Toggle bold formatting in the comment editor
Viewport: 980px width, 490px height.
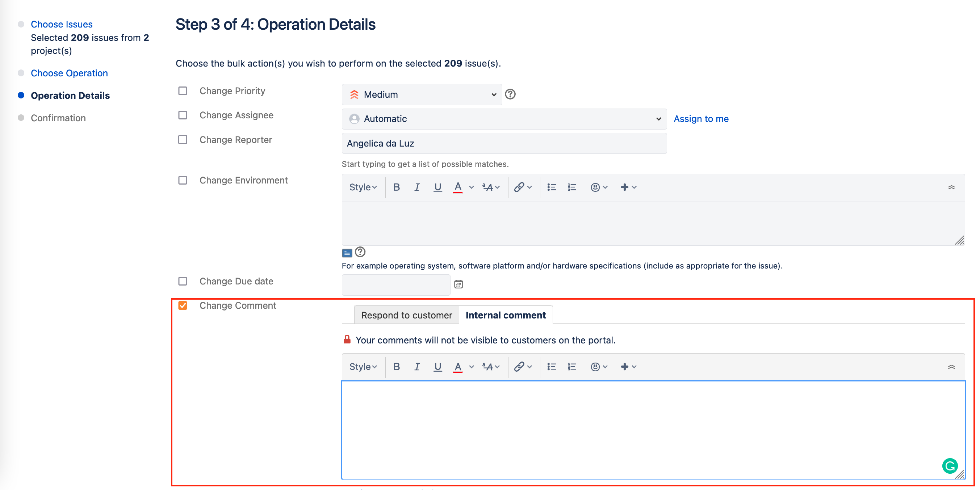pyautogui.click(x=397, y=367)
